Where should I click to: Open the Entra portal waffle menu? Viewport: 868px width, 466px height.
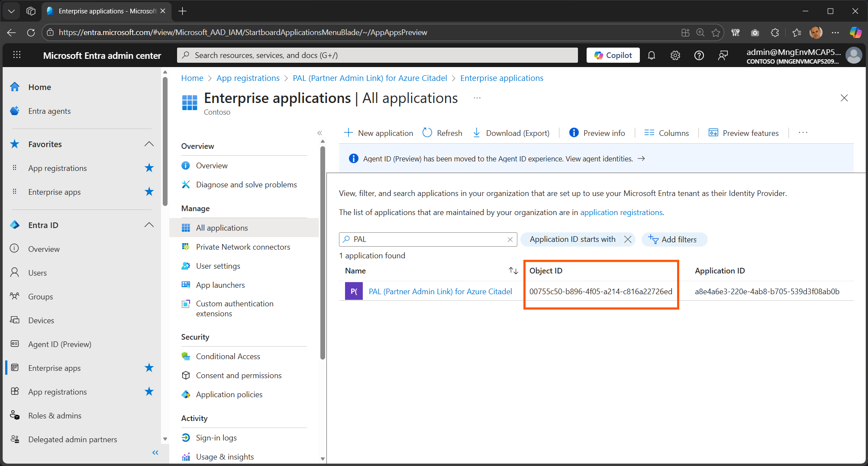(16, 55)
